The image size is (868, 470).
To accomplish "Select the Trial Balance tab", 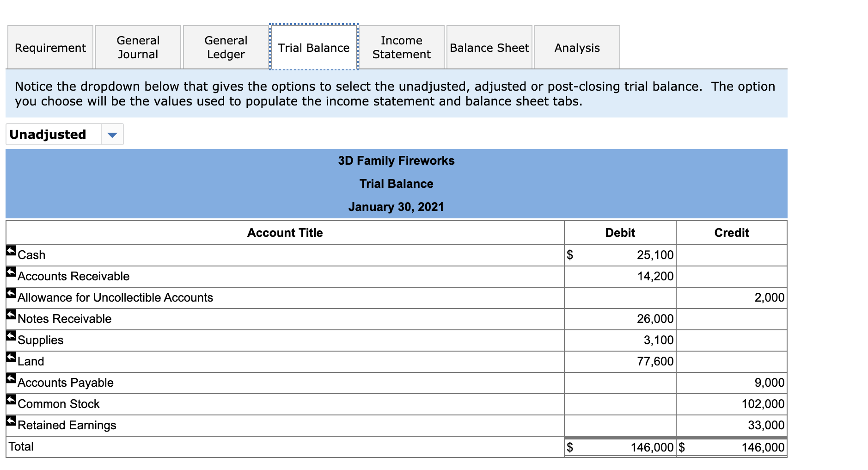I will click(313, 47).
